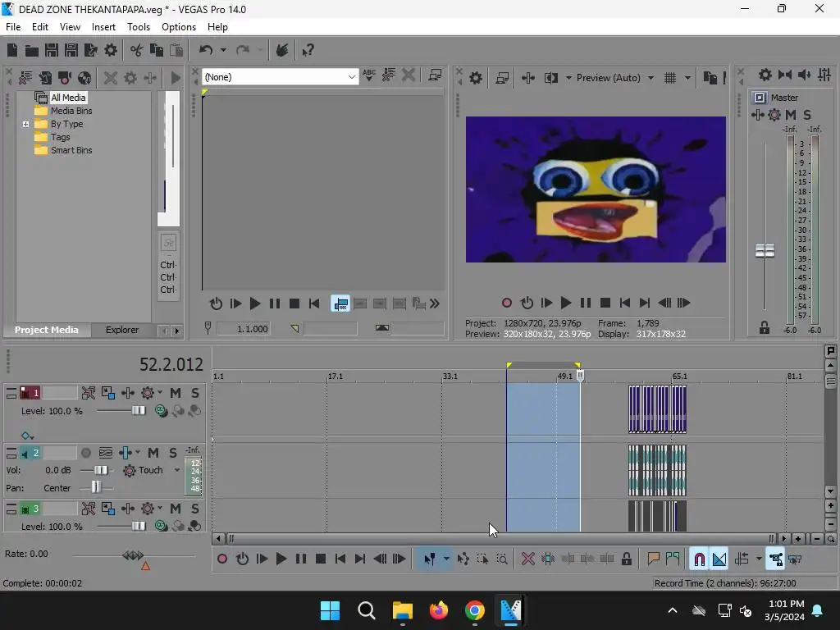Expand the By Type tree node
Viewport: 840px width, 630px height.
tap(25, 125)
